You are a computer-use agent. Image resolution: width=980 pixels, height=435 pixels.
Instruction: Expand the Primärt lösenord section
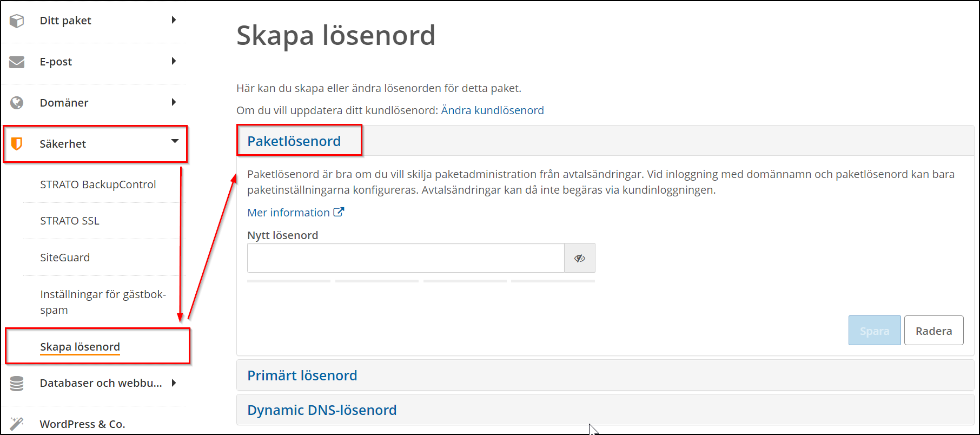click(302, 375)
